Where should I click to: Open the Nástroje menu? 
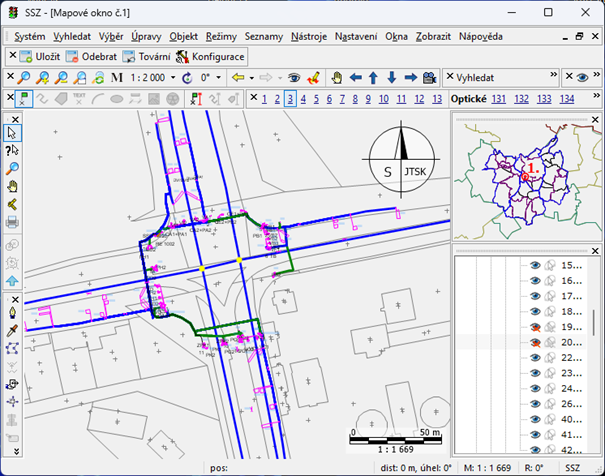(x=308, y=36)
